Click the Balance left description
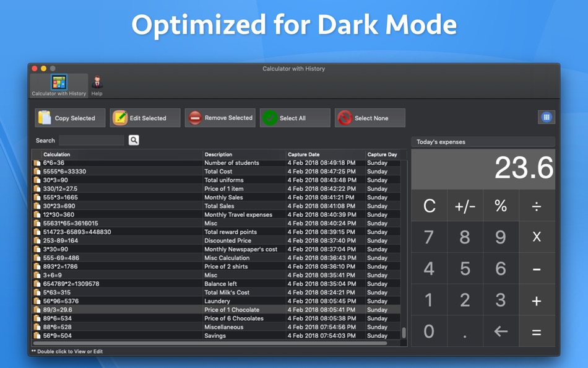 point(220,284)
